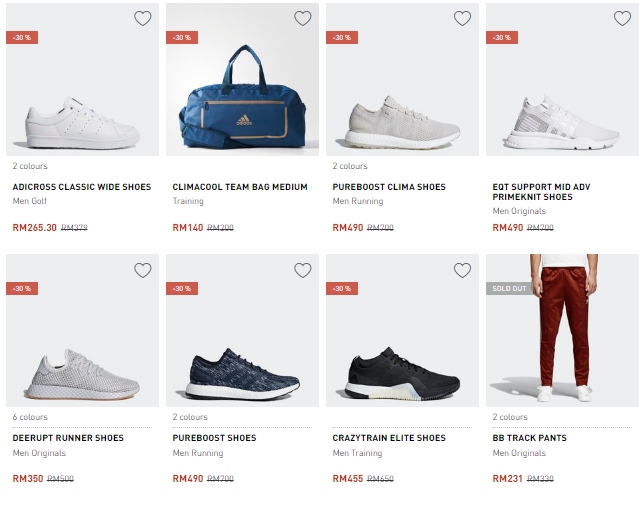Wishlist the Climacool Team Bag Medium
Viewport: 639px width, 511px height.
pyautogui.click(x=303, y=18)
